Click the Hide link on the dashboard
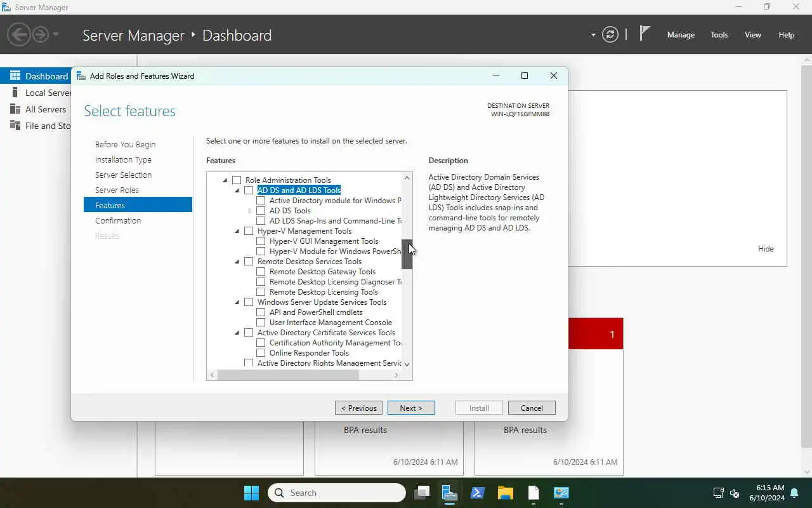812x508 pixels. pos(766,249)
